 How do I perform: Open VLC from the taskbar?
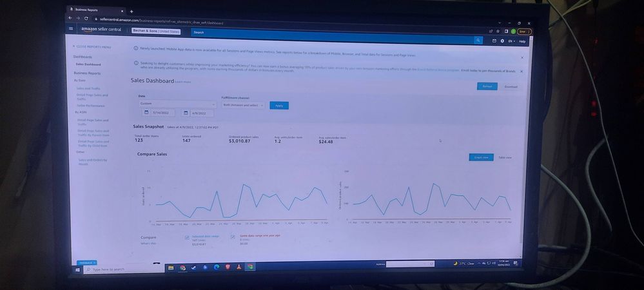239,267
